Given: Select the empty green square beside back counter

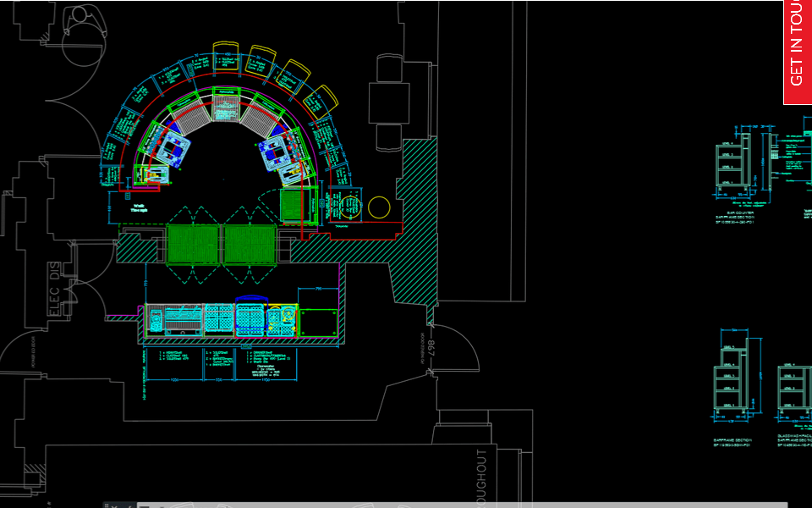Looking at the screenshot, I should point(319,323).
